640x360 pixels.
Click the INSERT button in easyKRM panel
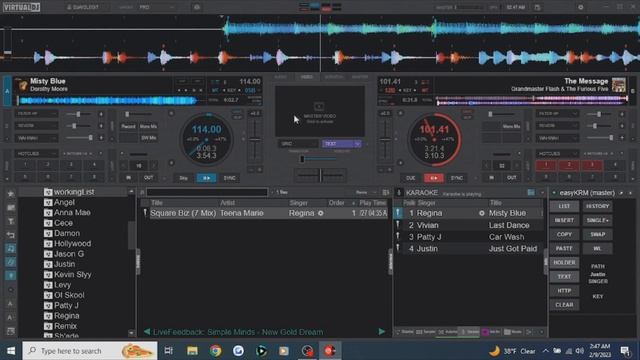pos(564,220)
